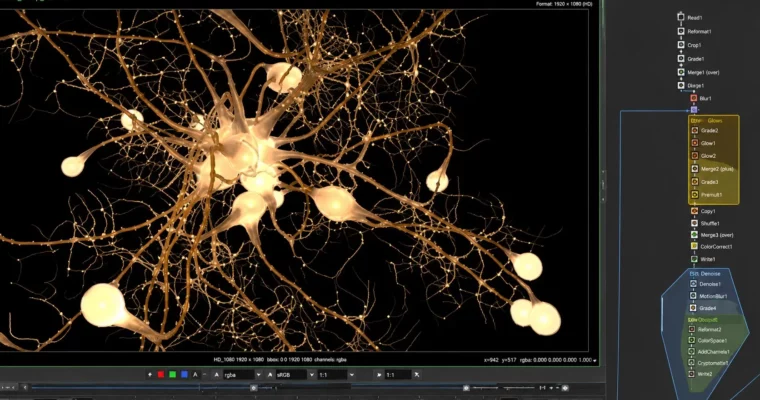Click the HD_1080 bbox info text
The height and width of the screenshot is (400, 760).
(x=280, y=360)
